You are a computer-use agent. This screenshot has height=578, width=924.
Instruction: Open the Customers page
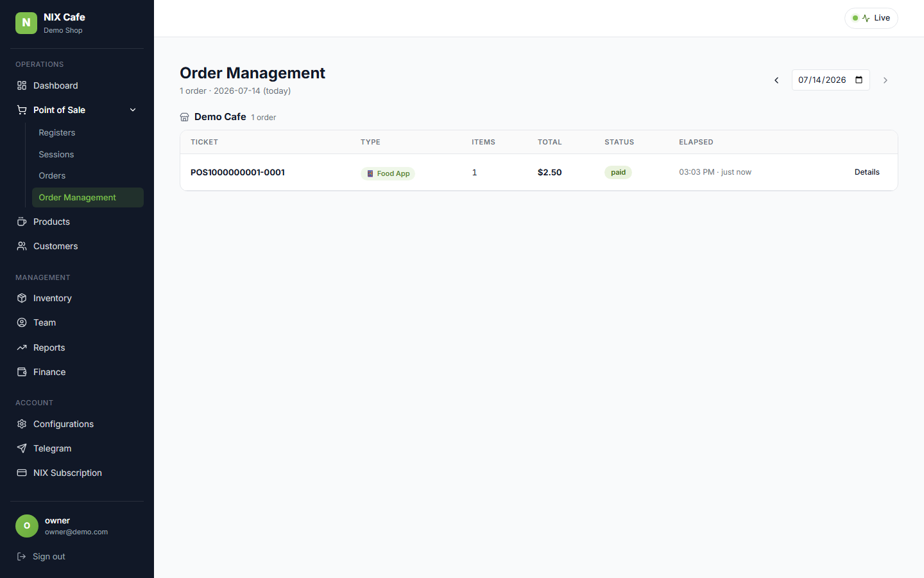[x=77, y=246]
